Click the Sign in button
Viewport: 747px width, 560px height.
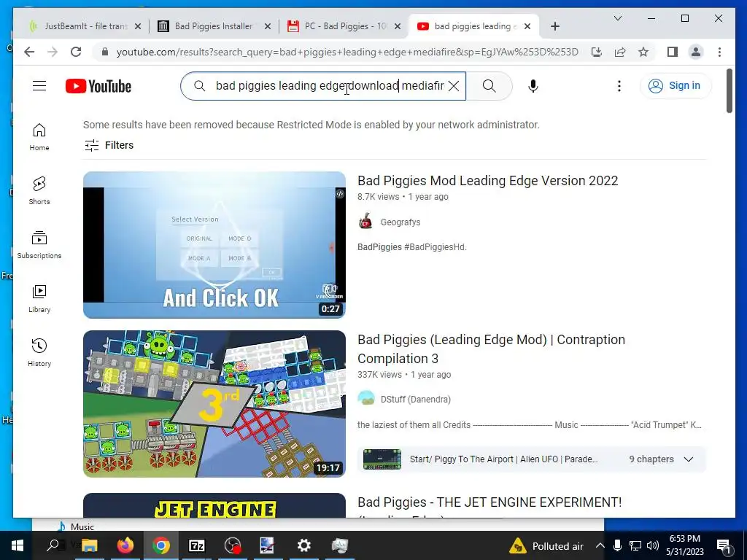pos(676,86)
